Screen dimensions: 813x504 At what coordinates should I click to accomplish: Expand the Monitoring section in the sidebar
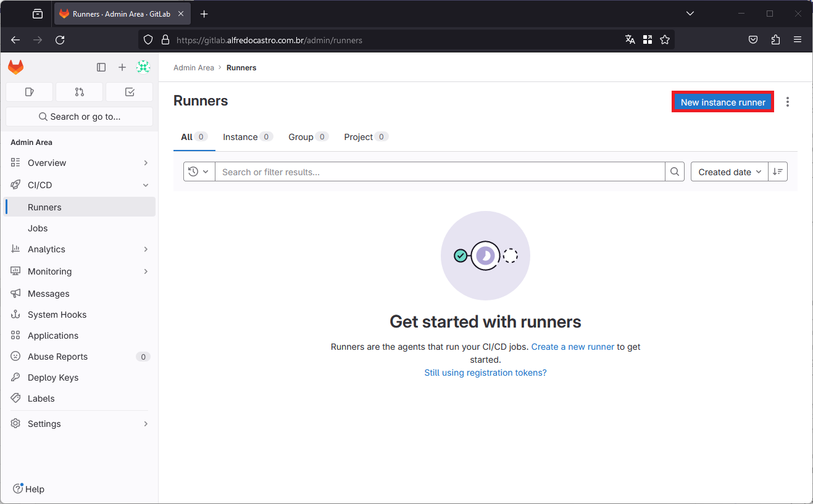[80, 271]
